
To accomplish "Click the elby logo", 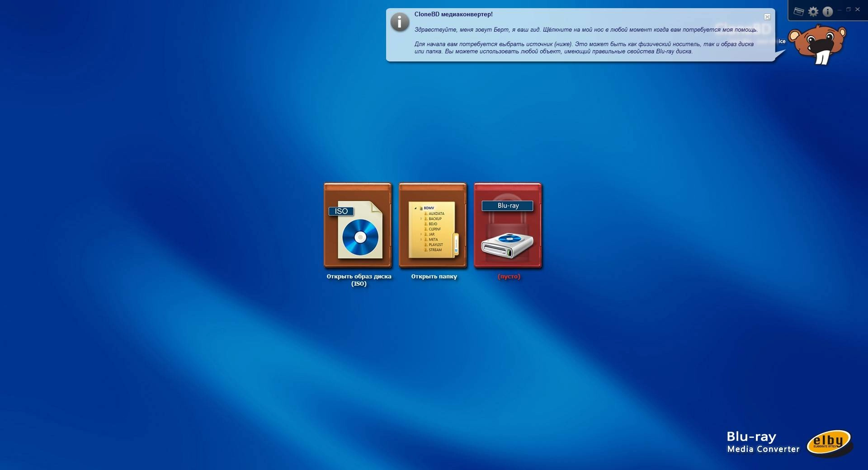I will pos(830,443).
